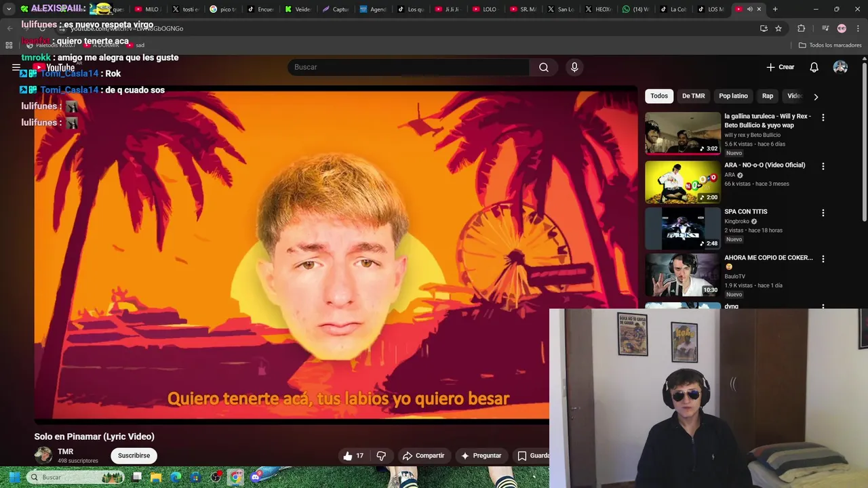Open Task View on taskbar

pos(136,477)
